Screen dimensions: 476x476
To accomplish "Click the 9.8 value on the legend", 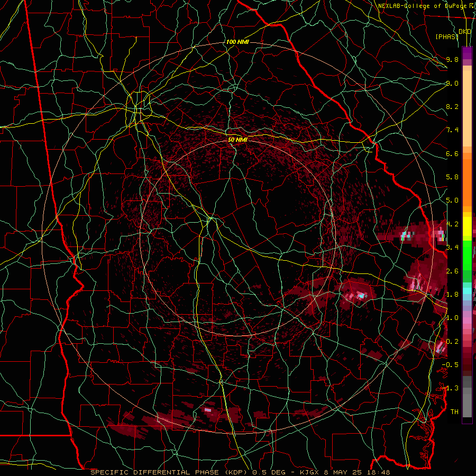I will tap(452, 59).
